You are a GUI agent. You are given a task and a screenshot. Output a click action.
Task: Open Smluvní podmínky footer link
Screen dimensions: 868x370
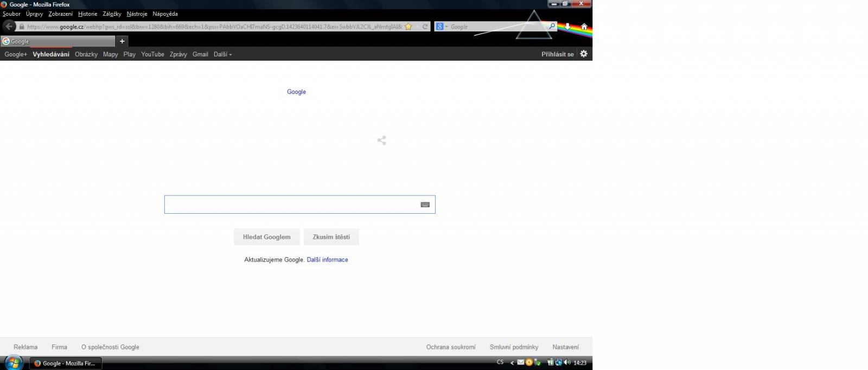click(x=514, y=347)
